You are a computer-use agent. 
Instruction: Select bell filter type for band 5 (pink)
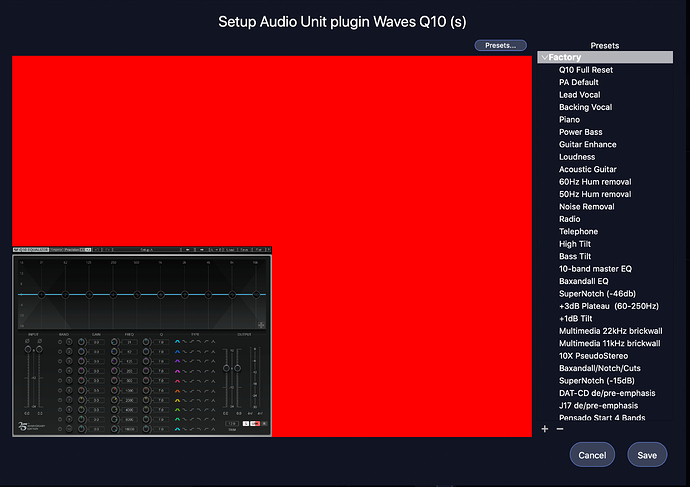click(x=177, y=381)
